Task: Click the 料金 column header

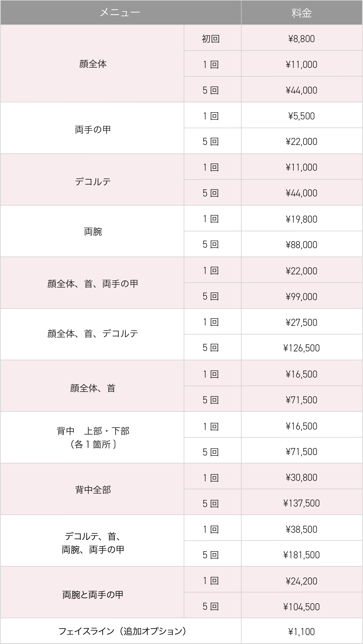Action: pyautogui.click(x=301, y=13)
